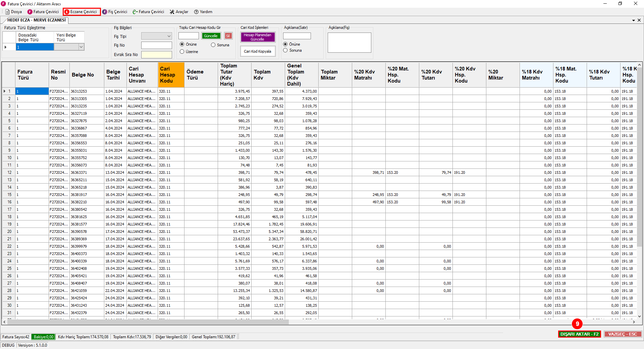Viewport: 644px width, 349px height.
Task: Switch to HEDEF ECZA - MERVE ECZANESİ tab
Action: [36, 20]
